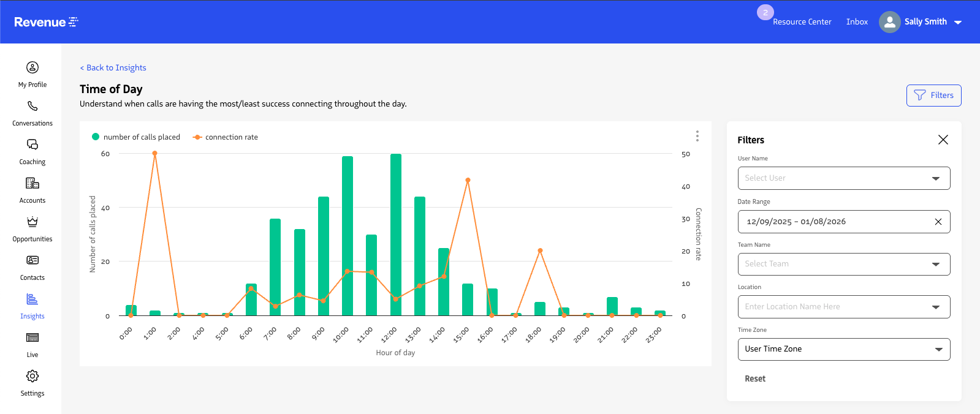Open the Accounts building icon
Image resolution: width=980 pixels, height=414 pixels.
point(32,184)
